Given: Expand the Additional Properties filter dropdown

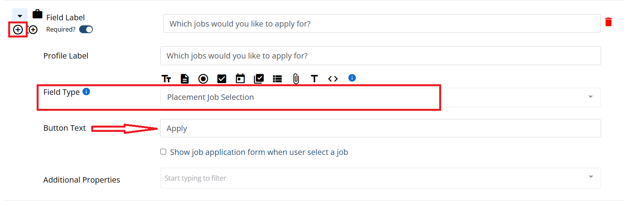Looking at the screenshot, I should click(380, 178).
